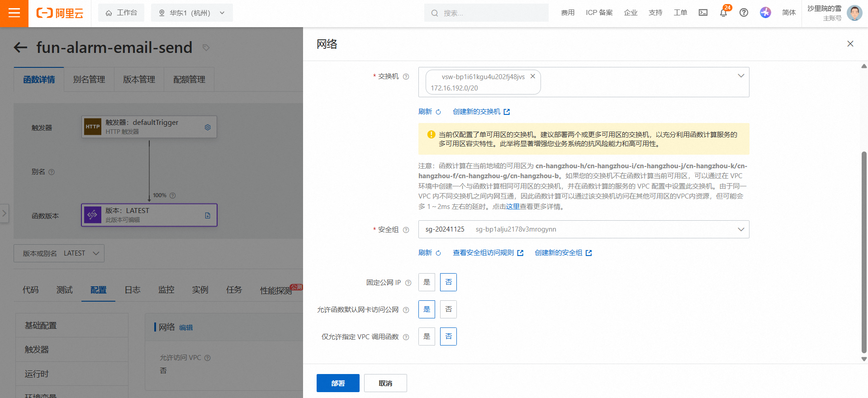
Task: Open the notification bell with 24 alerts
Action: [x=723, y=13]
